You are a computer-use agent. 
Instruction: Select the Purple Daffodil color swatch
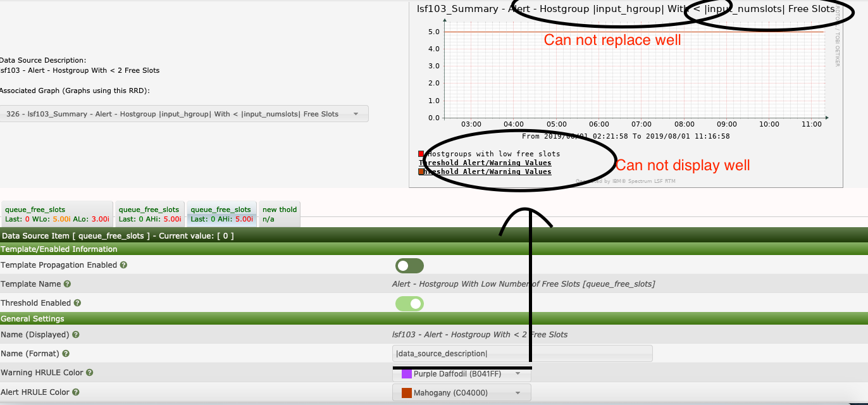click(405, 373)
